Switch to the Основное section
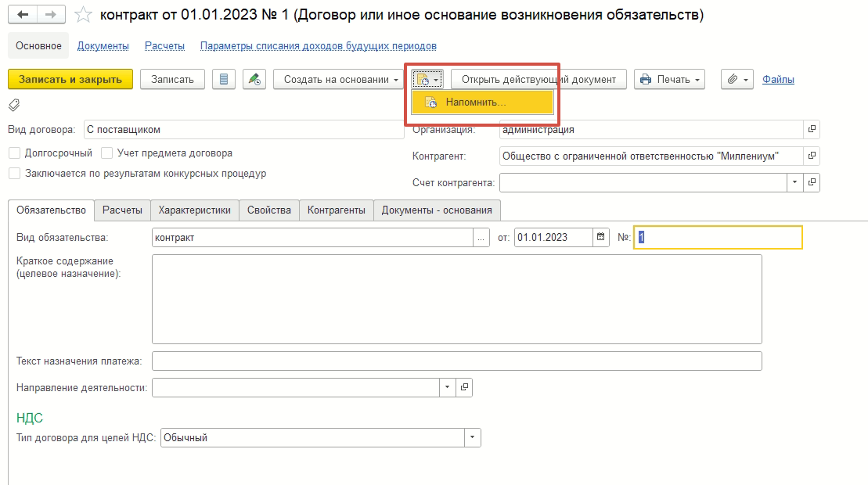Image resolution: width=868 pixels, height=485 pixels. pyautogui.click(x=38, y=46)
